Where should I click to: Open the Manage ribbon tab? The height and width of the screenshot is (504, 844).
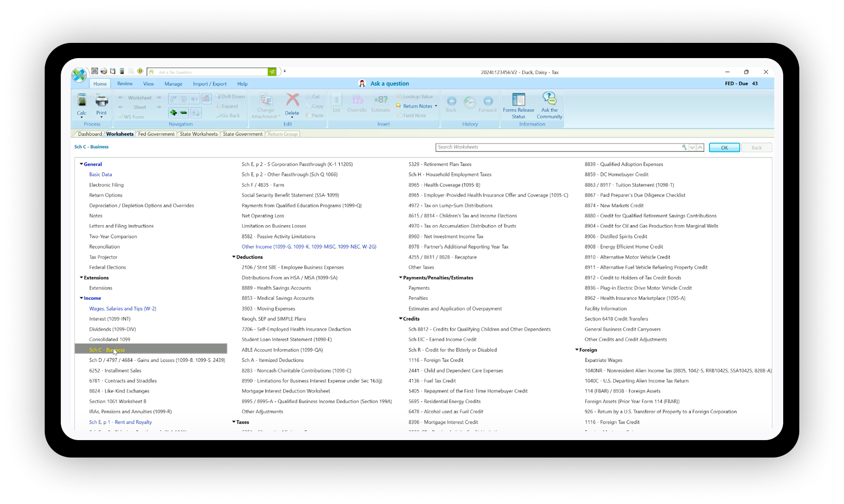pos(173,84)
